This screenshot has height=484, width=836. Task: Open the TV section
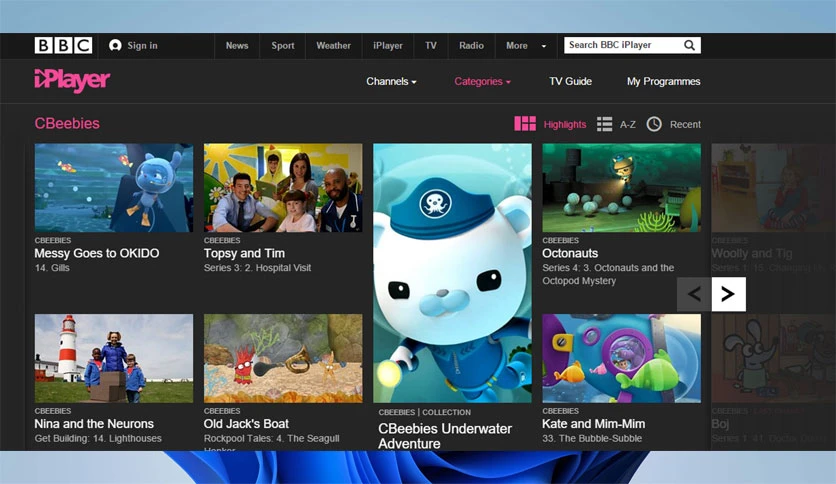pyautogui.click(x=431, y=46)
